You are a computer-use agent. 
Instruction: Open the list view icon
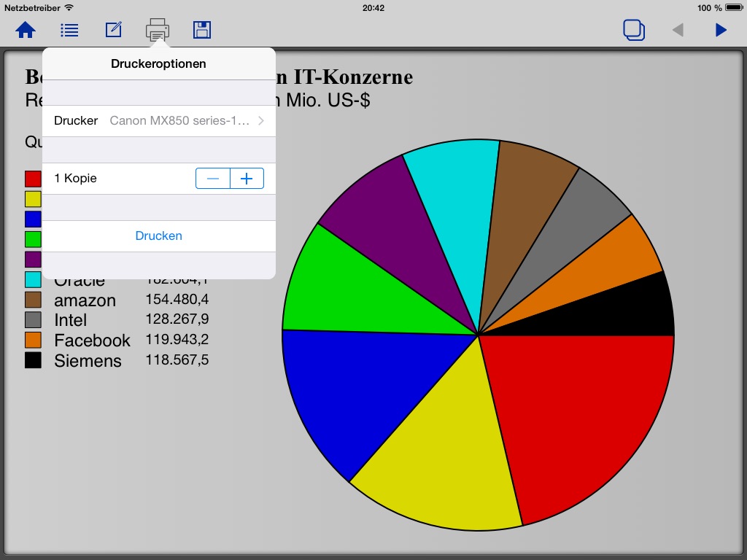point(69,30)
